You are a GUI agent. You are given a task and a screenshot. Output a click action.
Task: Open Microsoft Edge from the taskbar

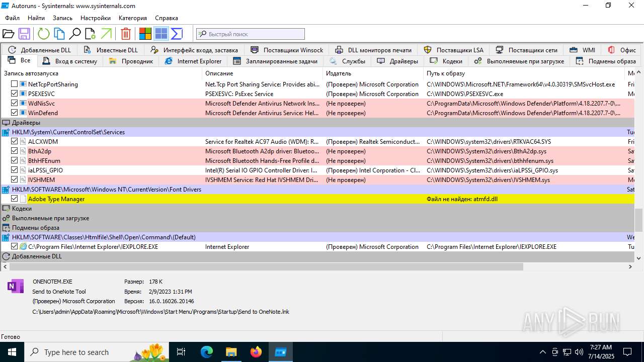(x=207, y=352)
